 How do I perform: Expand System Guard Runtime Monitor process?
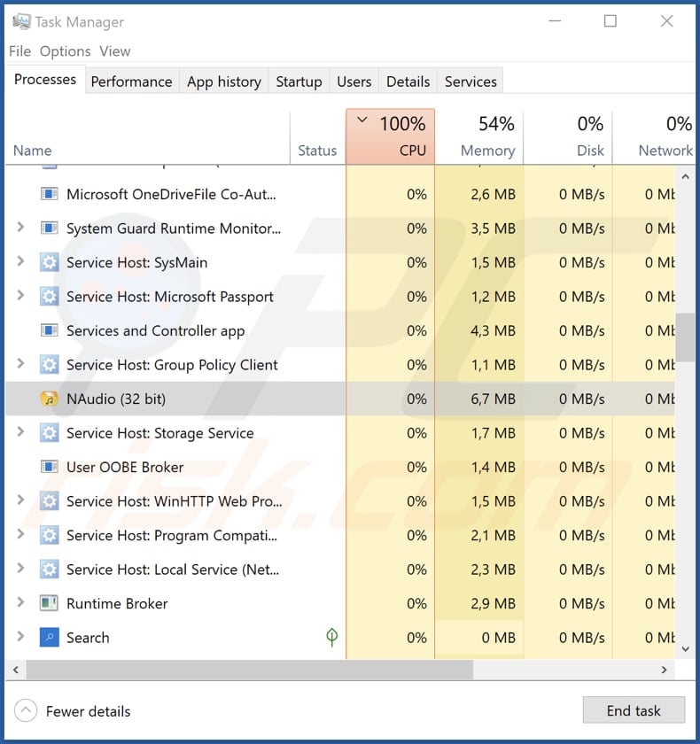coord(20,228)
